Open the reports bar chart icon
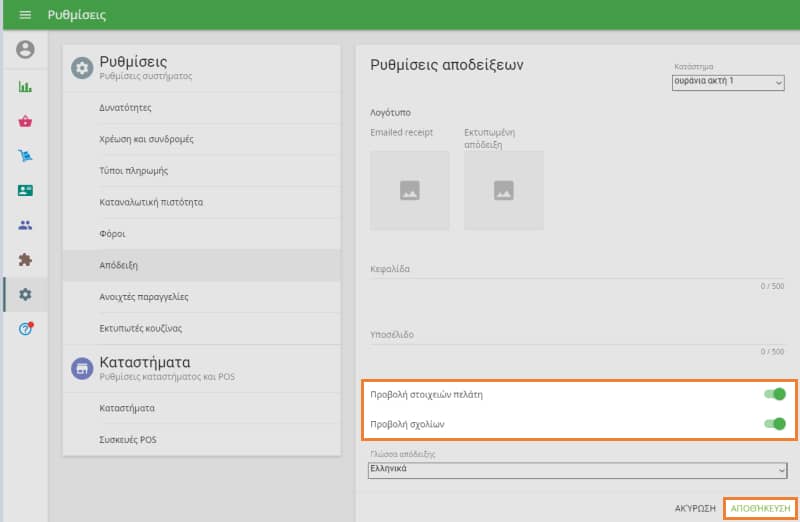 [25, 87]
